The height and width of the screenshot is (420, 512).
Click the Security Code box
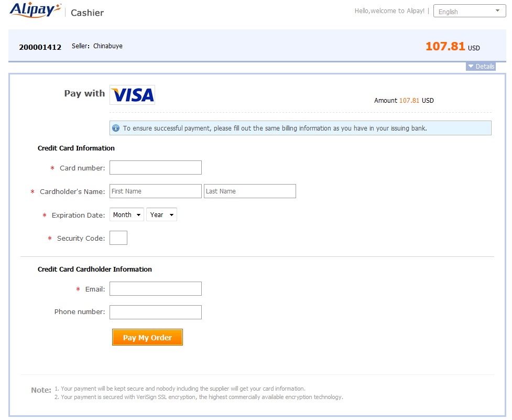click(118, 238)
